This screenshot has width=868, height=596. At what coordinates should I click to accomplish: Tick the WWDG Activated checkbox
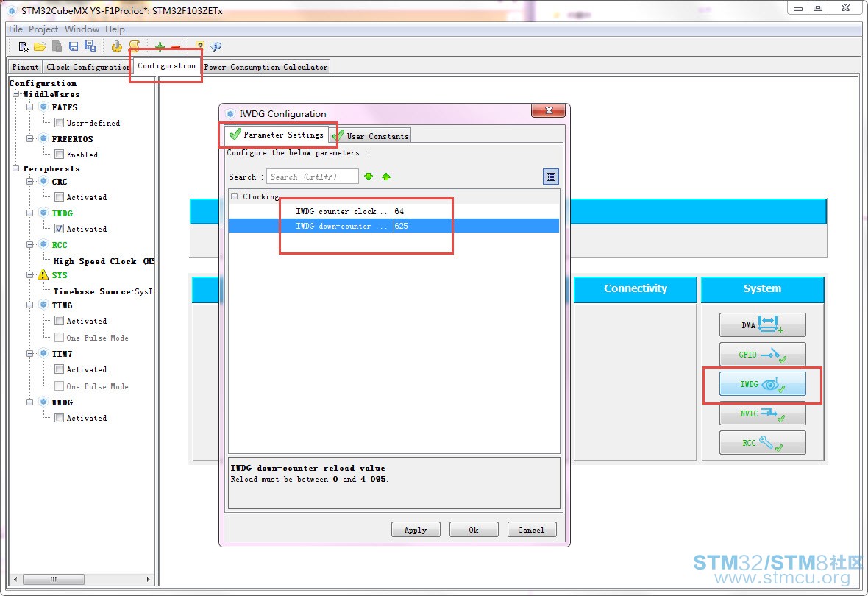click(60, 418)
